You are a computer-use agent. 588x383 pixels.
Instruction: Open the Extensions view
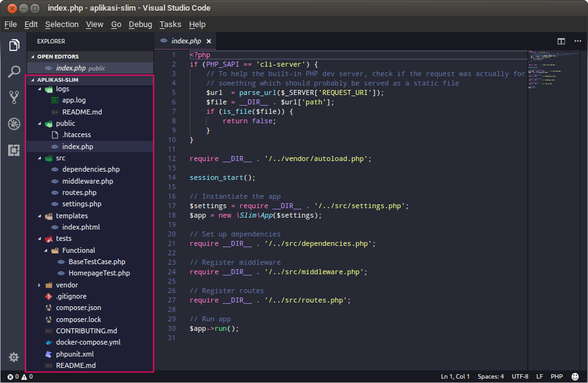14,150
